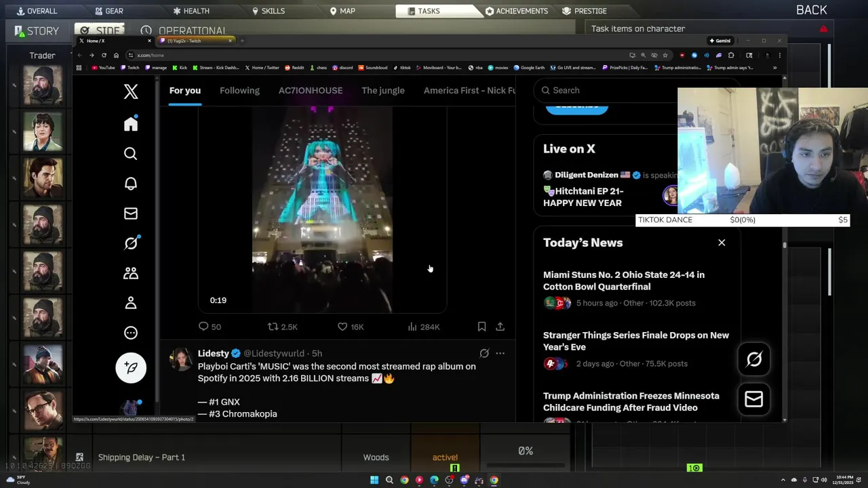The height and width of the screenshot is (488, 868).
Task: Open taskbar search magnifier
Action: click(389, 480)
